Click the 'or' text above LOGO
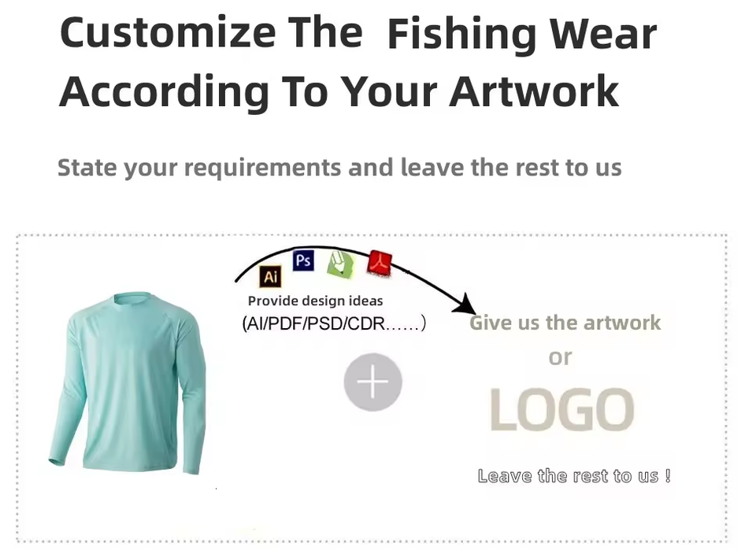 560,358
